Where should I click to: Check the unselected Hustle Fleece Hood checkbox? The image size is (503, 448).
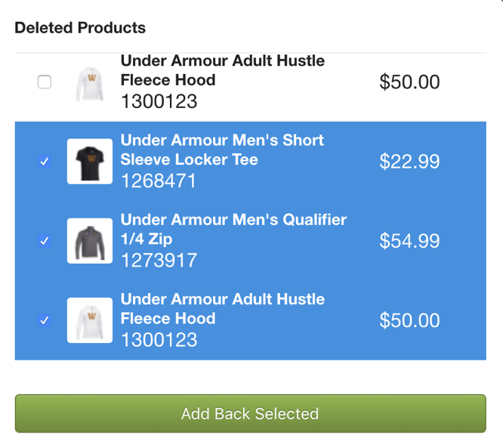coord(45,82)
